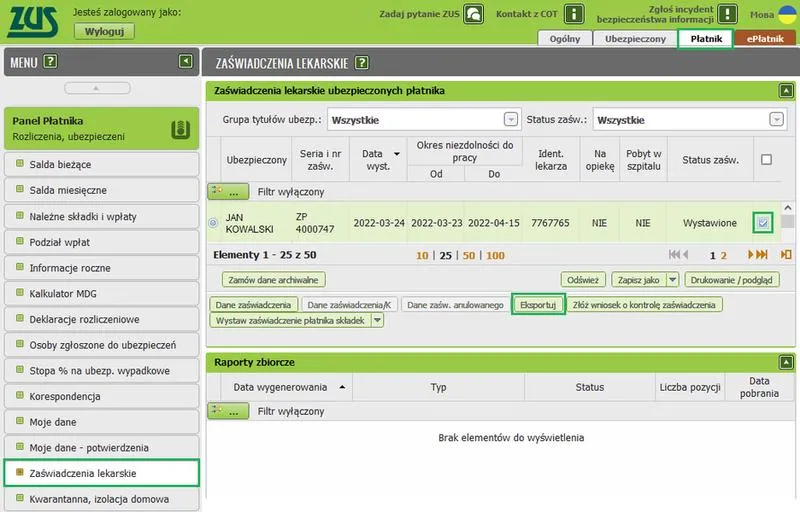Switch to the Płatnik tab
Screen dimensions: 800x512
tap(706, 39)
